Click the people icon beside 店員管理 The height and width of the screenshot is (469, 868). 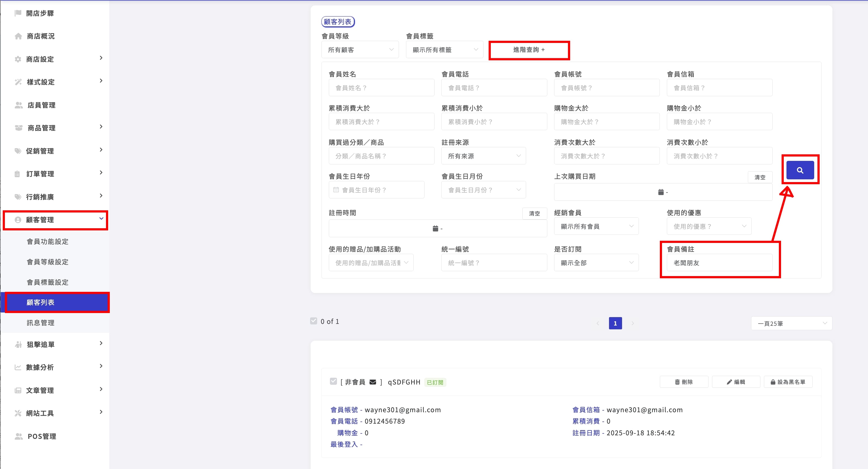coord(19,105)
